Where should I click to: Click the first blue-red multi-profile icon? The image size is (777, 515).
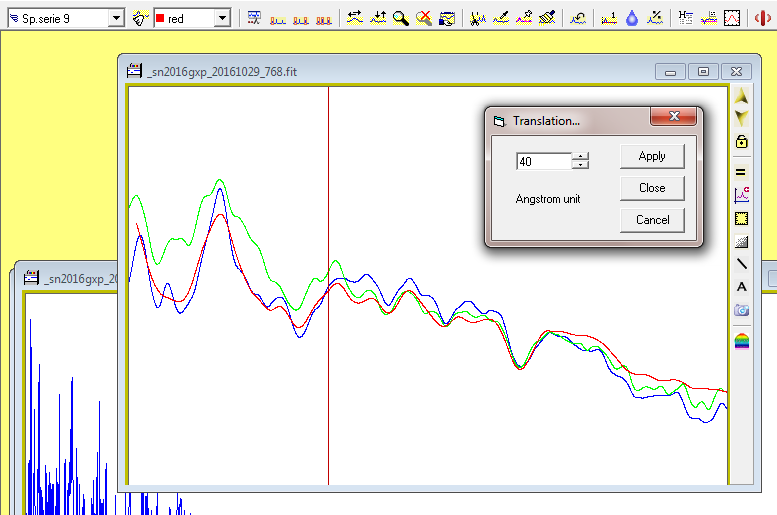pos(278,19)
